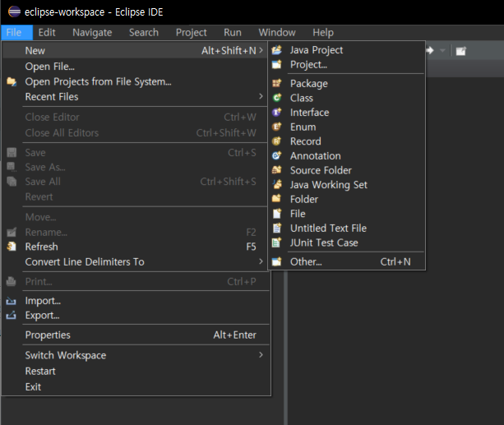Create a new Package
504x425 pixels.
(346, 84)
